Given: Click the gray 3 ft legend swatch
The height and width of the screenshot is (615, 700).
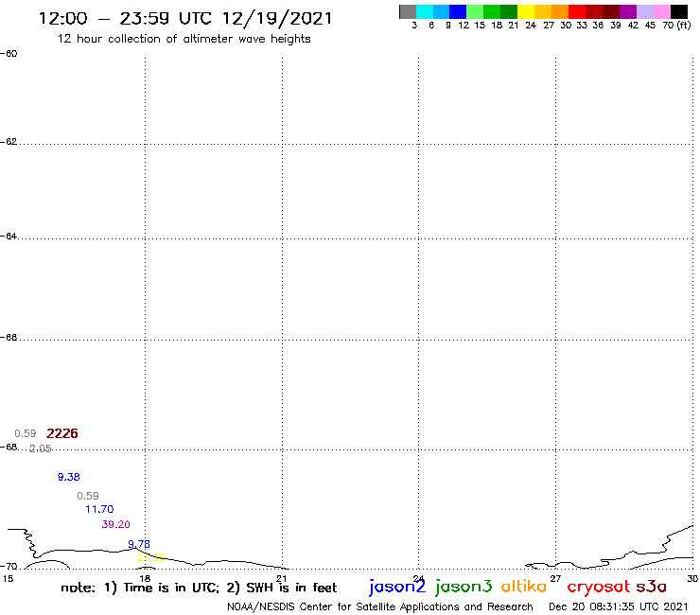Looking at the screenshot, I should (408, 11).
